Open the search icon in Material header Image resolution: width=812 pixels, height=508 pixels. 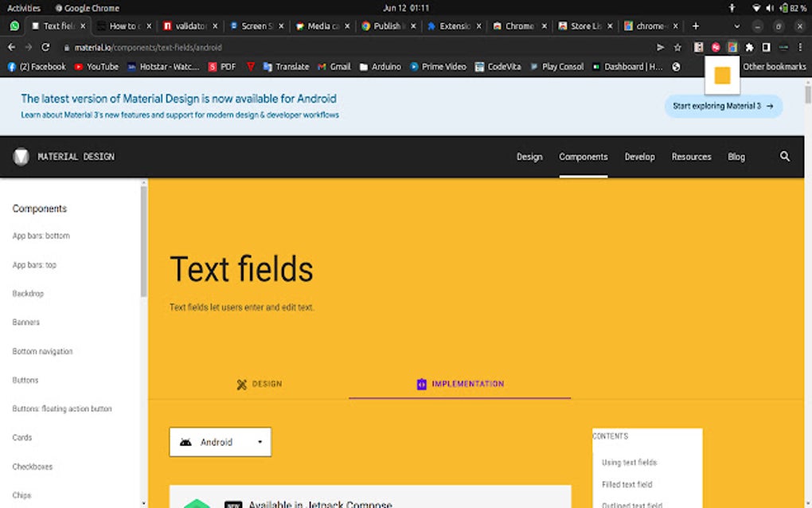(785, 156)
